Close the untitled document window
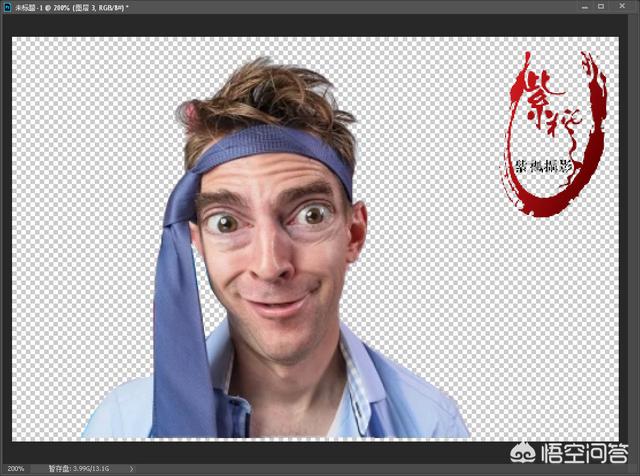The width and height of the screenshot is (640, 476). tap(627, 7)
